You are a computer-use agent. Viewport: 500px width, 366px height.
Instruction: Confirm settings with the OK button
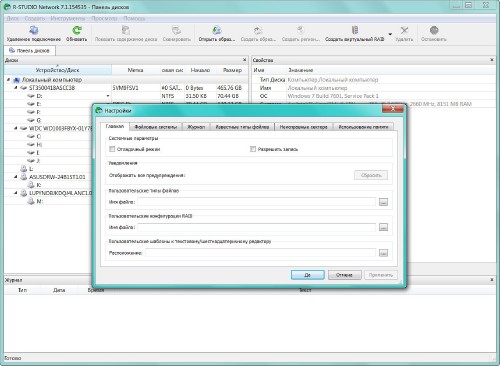click(x=308, y=275)
